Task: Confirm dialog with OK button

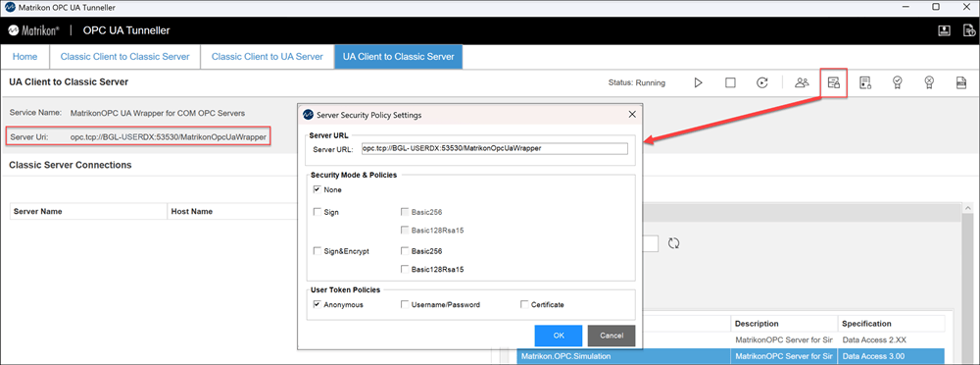Action: 559,336
